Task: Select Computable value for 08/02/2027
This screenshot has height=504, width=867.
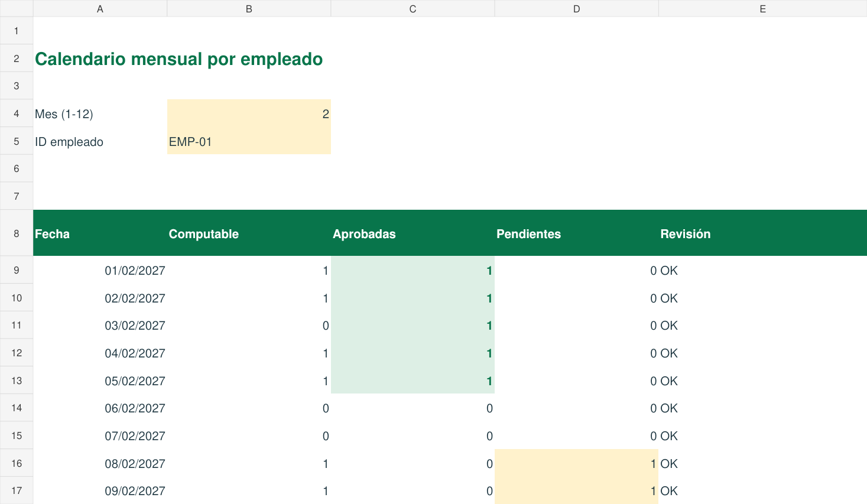Action: click(x=249, y=464)
